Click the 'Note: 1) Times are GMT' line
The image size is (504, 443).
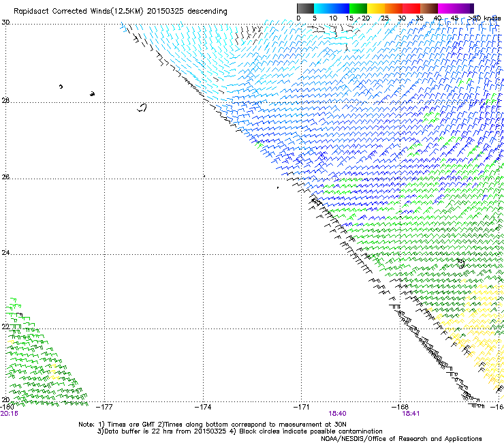[212, 425]
